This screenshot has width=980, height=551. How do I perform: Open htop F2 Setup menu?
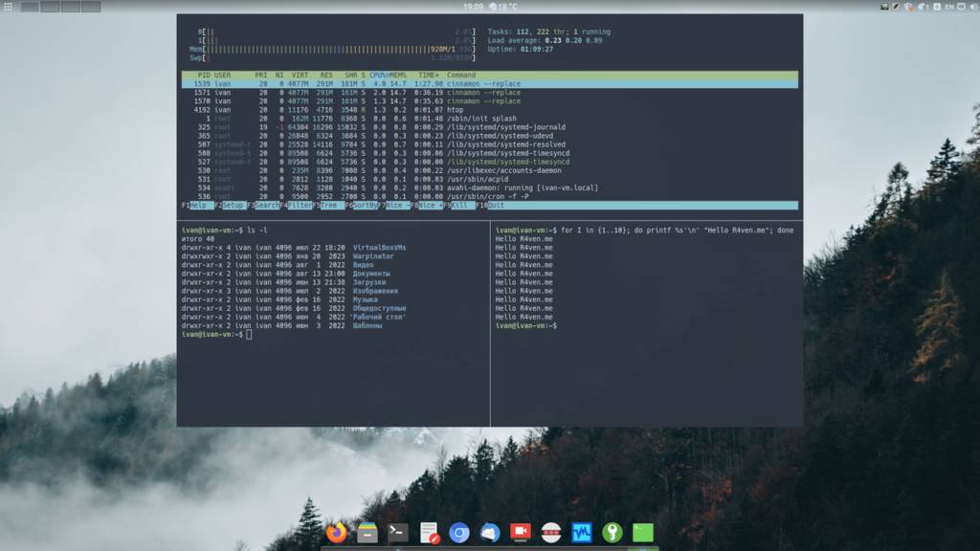pos(232,206)
